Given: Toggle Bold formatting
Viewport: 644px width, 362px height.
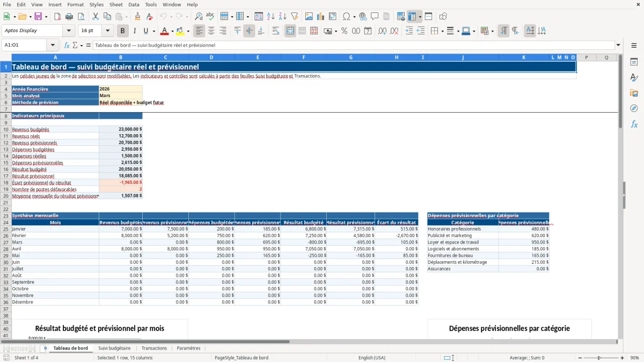Looking at the screenshot, I should (123, 31).
